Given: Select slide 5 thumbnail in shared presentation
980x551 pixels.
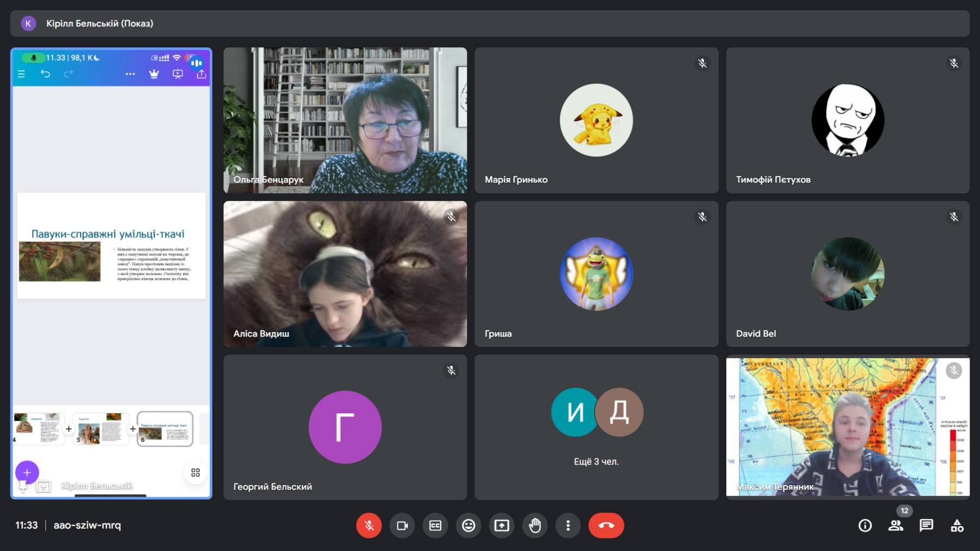Looking at the screenshot, I should [x=101, y=429].
